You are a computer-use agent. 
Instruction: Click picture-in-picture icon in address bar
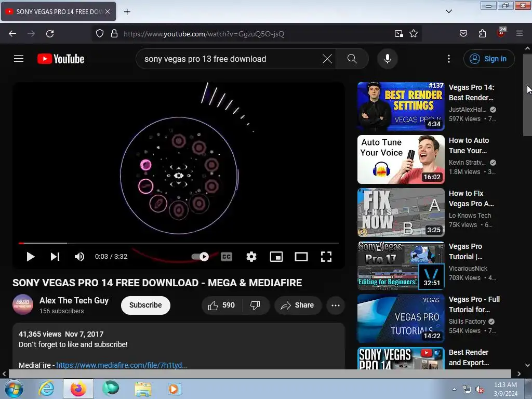tap(398, 34)
